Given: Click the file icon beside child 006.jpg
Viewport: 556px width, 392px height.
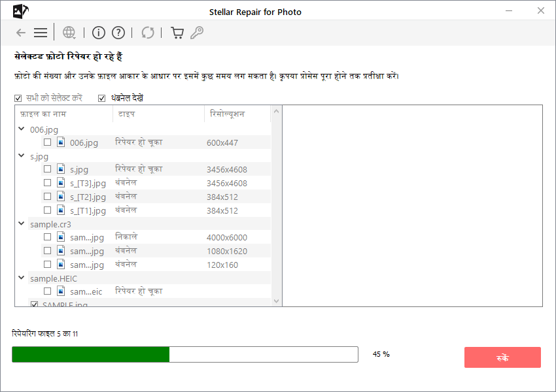Looking at the screenshot, I should pos(61,142).
